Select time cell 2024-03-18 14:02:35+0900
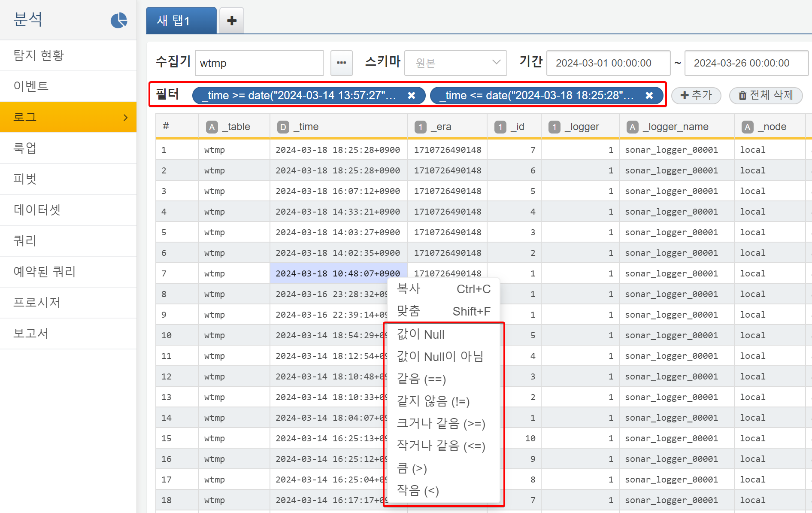Screen dimensions: 812x513 (x=338, y=253)
